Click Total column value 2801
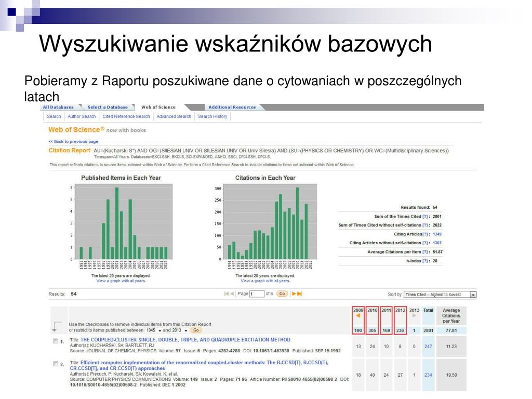The image size is (532, 399). point(428,330)
